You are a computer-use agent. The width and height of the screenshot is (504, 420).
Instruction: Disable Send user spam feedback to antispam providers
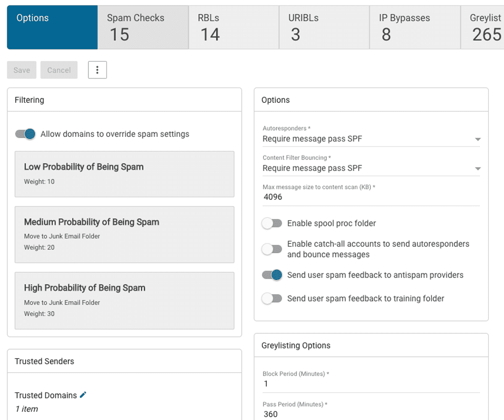pyautogui.click(x=272, y=275)
